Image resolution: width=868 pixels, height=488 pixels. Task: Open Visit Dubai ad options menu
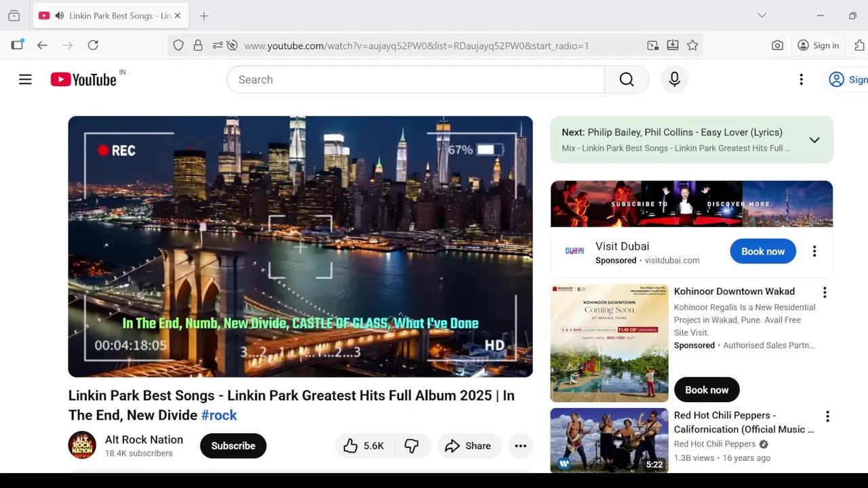point(814,251)
